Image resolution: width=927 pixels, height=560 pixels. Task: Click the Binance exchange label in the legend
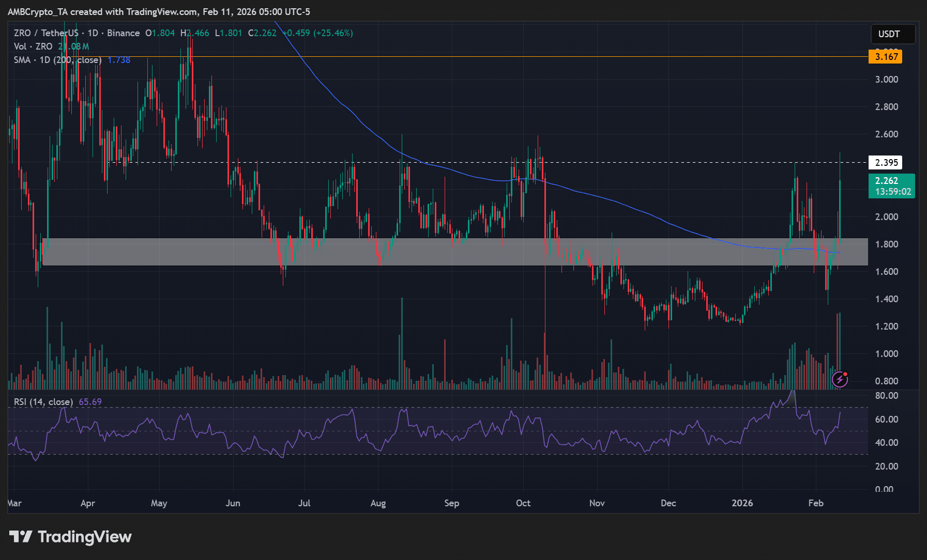tap(123, 33)
